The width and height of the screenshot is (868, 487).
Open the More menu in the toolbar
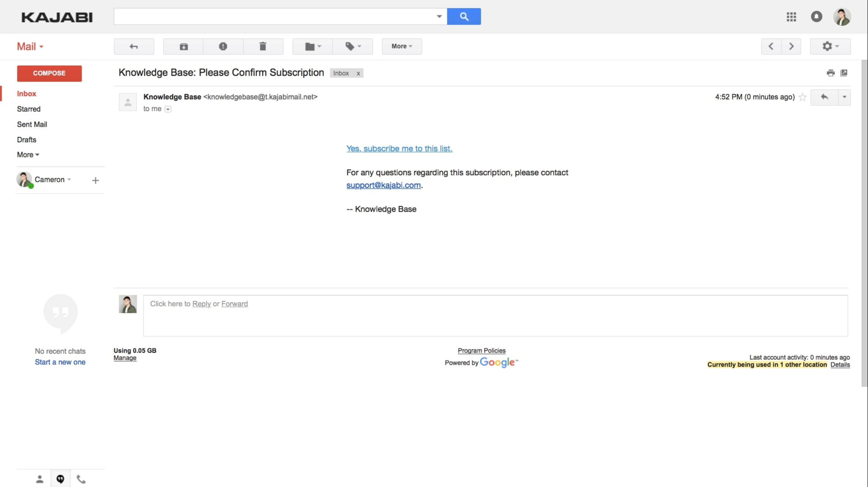click(x=401, y=46)
